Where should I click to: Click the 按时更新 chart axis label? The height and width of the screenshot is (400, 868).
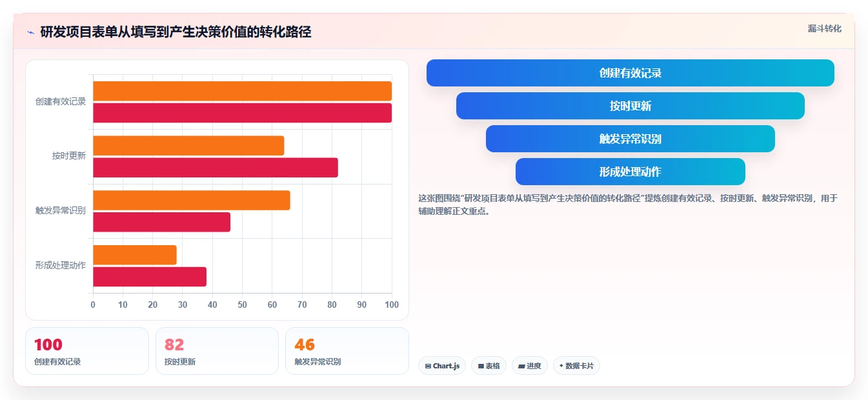pos(69,155)
